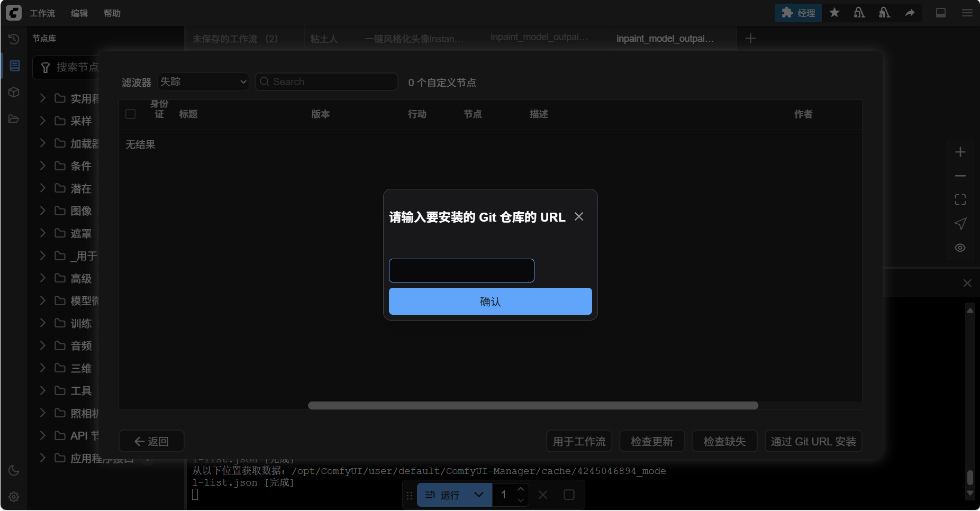This screenshot has width=980, height=511.
Task: Open the 滤波器 filter dropdown
Action: pyautogui.click(x=203, y=82)
